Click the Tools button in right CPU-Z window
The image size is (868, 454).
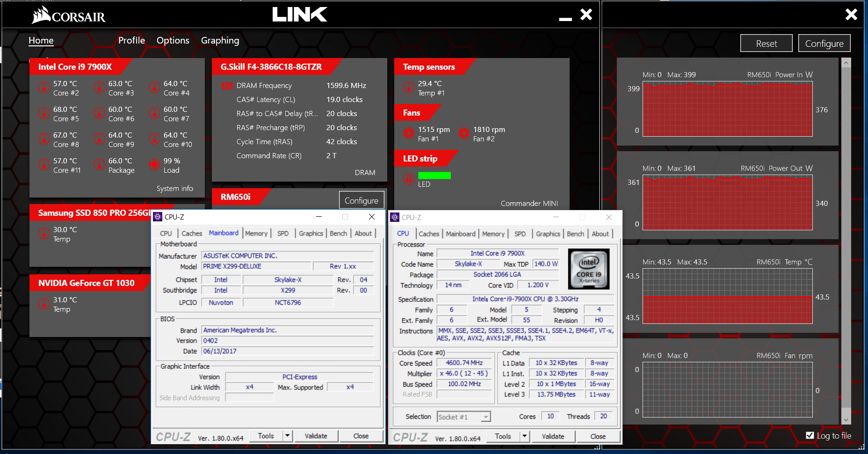tap(503, 436)
